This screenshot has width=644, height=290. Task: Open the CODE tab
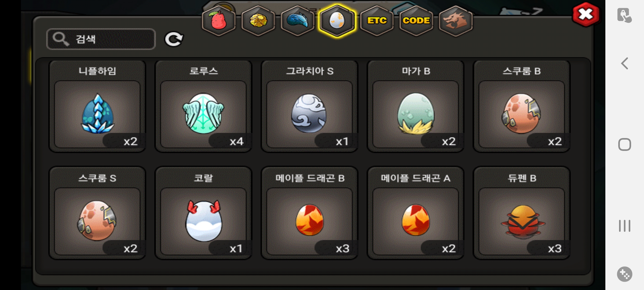coord(416,21)
